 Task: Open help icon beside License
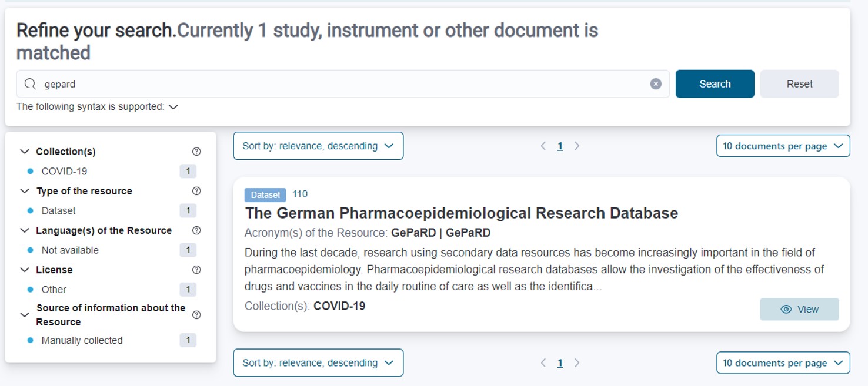coord(196,270)
